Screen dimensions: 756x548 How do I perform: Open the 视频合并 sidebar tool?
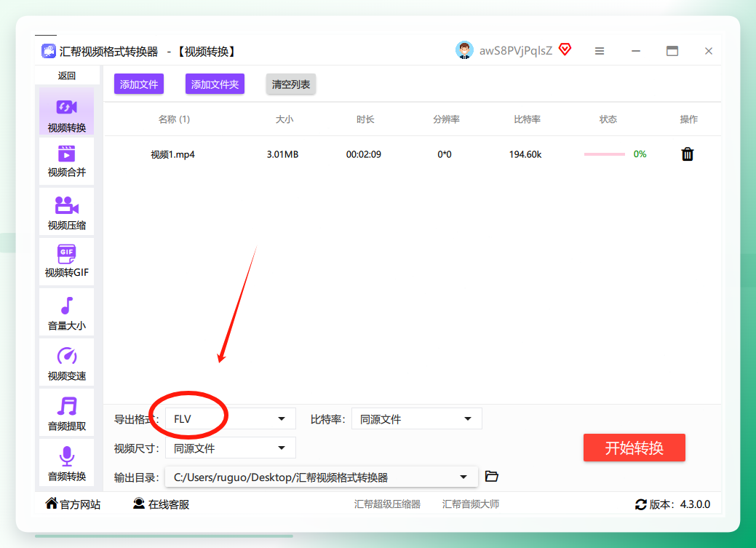click(x=66, y=161)
